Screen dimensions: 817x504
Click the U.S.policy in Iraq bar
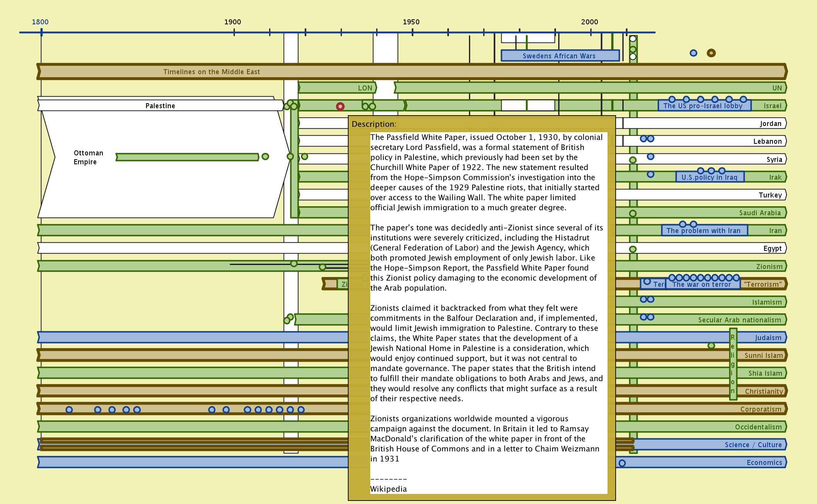(x=710, y=177)
